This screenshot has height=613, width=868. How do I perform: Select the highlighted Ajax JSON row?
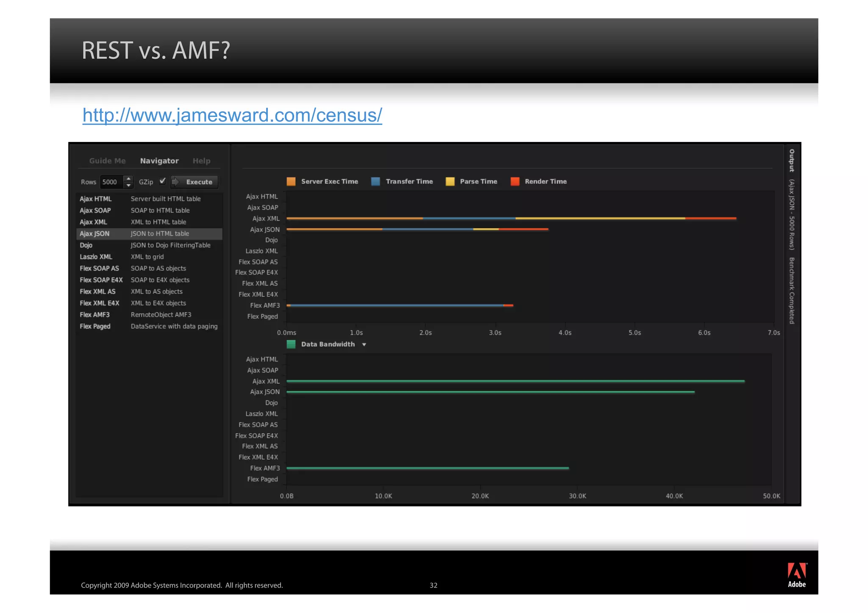point(149,234)
